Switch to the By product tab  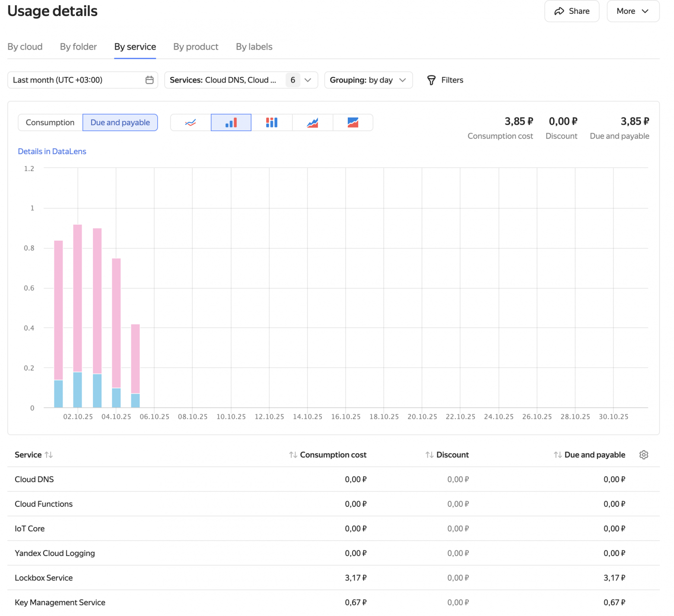pos(196,47)
